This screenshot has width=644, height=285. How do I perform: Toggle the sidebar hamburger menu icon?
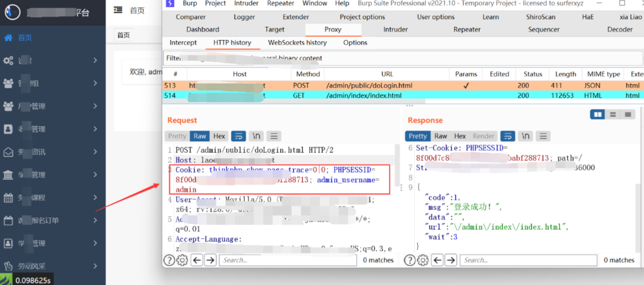(x=118, y=10)
